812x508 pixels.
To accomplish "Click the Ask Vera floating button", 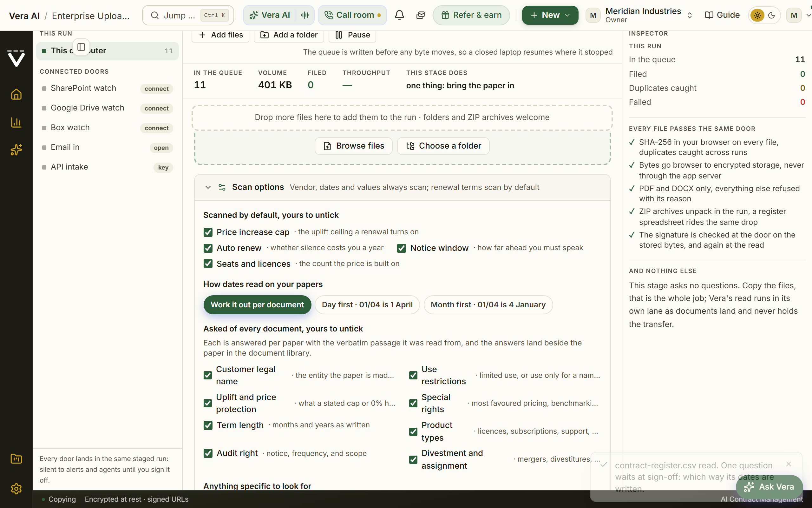I will [769, 487].
